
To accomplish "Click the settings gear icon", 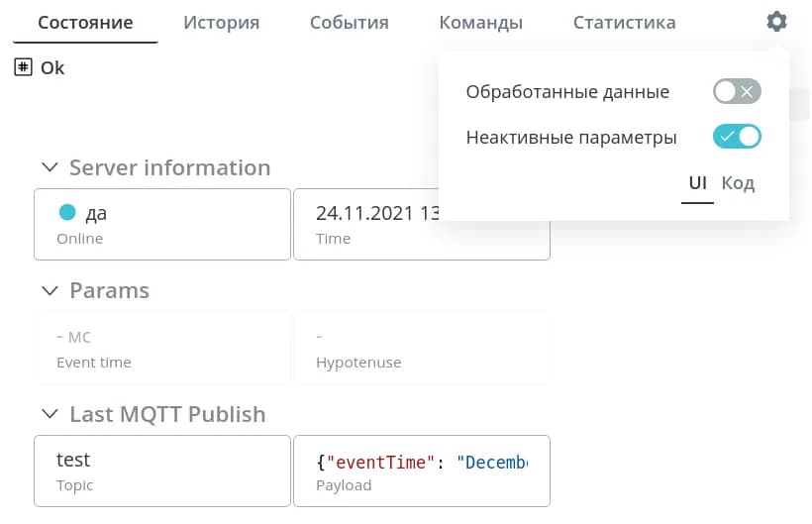I will (776, 22).
